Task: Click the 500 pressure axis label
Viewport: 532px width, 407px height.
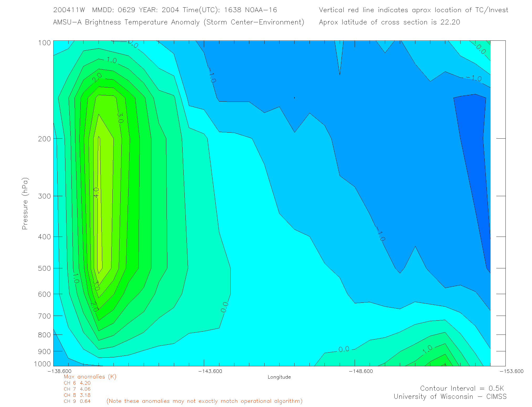Action: [44, 268]
